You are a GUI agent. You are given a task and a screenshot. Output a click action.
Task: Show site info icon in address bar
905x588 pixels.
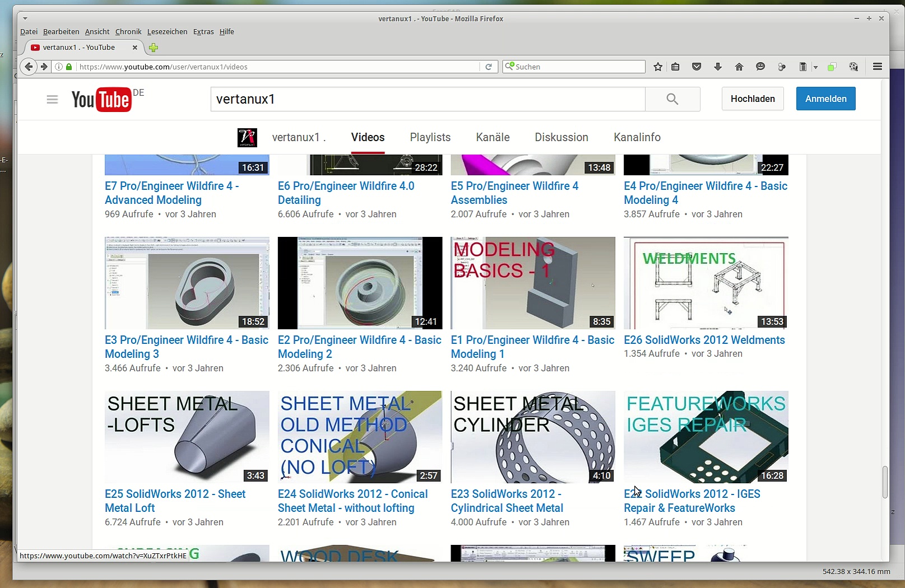point(59,67)
